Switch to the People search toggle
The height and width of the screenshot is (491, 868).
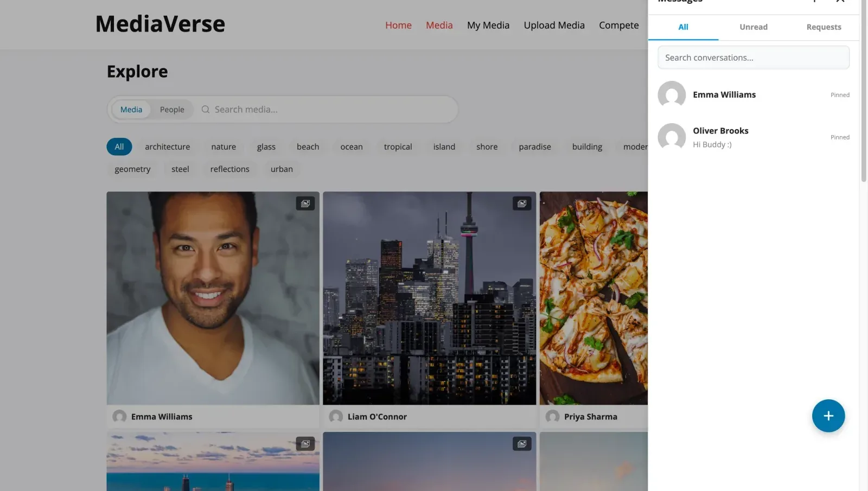(172, 110)
